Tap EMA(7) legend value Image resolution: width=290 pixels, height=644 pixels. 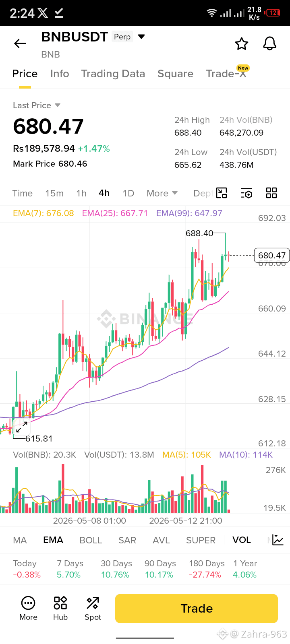coord(43,213)
